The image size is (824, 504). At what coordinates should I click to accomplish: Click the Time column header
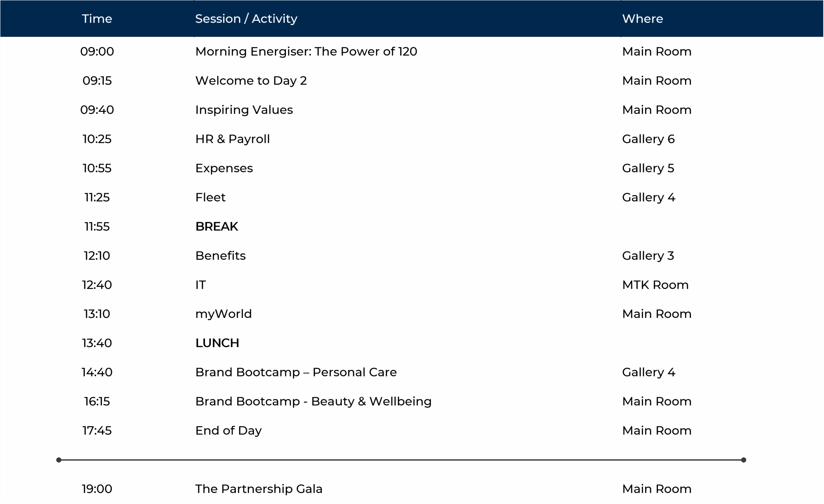[97, 19]
